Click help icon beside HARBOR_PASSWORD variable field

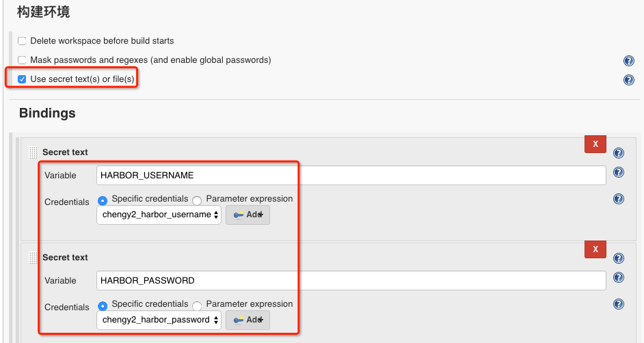(618, 277)
